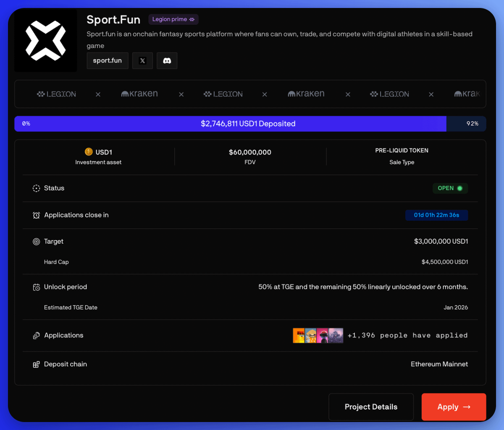This screenshot has width=504, height=430.
Task: Click the 0% progress label
Action: pyautogui.click(x=26, y=124)
